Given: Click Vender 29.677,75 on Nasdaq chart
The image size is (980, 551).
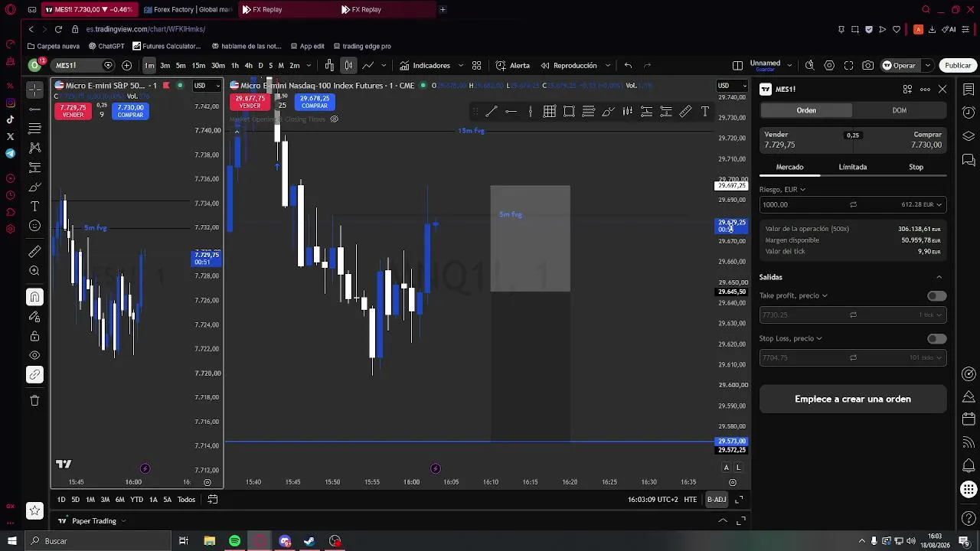Looking at the screenshot, I should [250, 102].
